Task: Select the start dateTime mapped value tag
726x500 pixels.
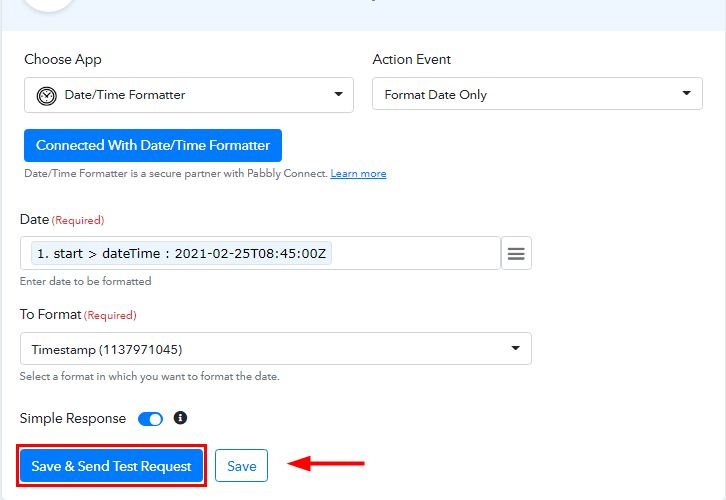Action: pos(181,253)
